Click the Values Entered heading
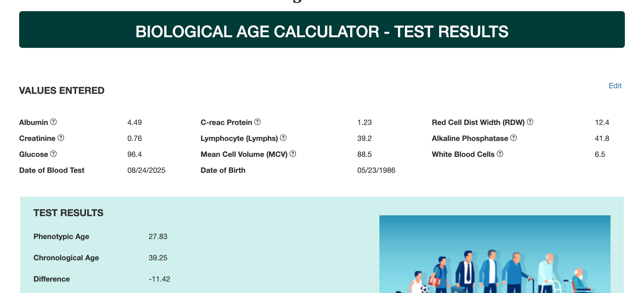The image size is (644, 293). (x=62, y=91)
